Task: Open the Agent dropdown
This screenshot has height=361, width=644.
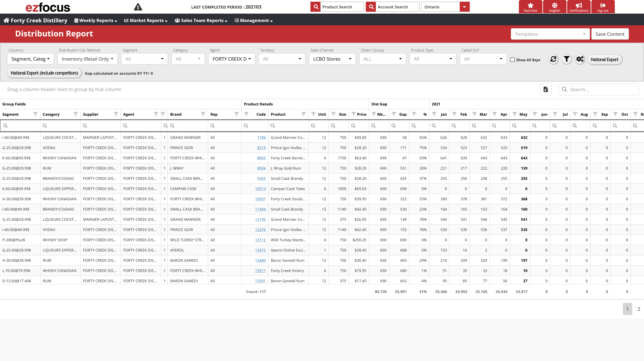Action: [x=232, y=59]
